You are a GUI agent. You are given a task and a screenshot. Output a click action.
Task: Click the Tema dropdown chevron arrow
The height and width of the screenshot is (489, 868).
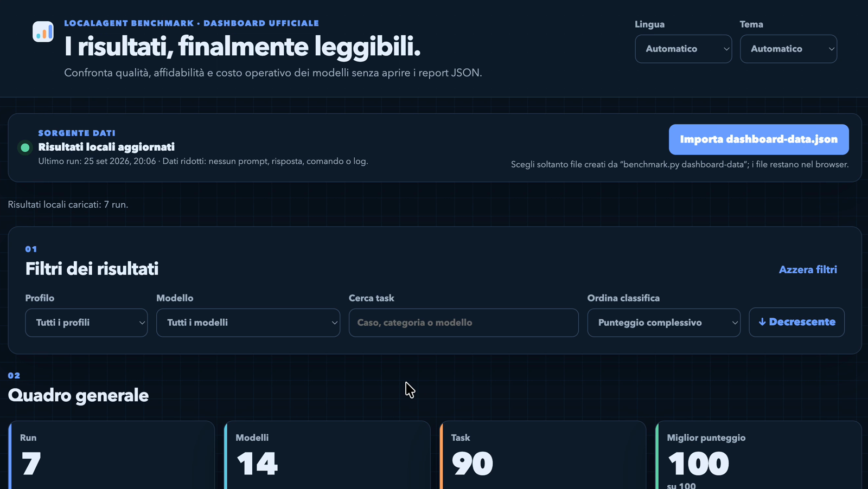click(831, 49)
